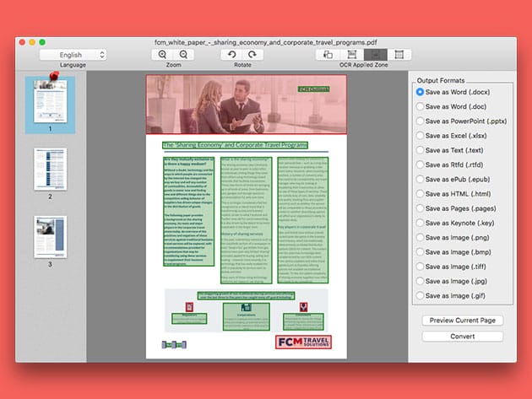Choose Save as Excel (.xlsx) format

421,136
